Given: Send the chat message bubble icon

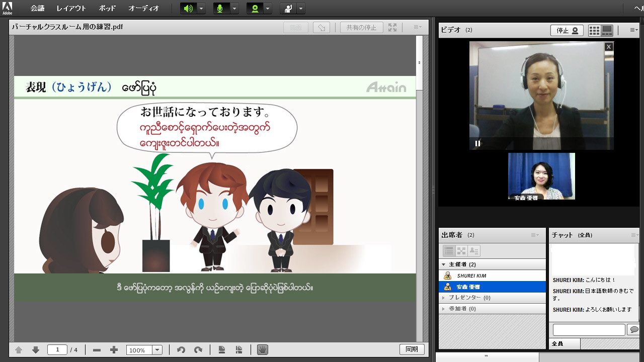Looking at the screenshot, I should point(634,330).
